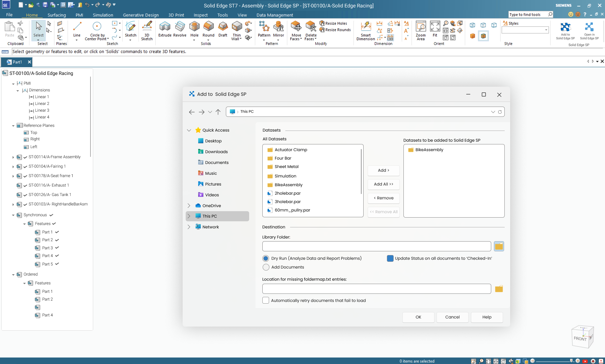Go up one folder level in dialog
The height and width of the screenshot is (364, 605).
[x=218, y=112]
